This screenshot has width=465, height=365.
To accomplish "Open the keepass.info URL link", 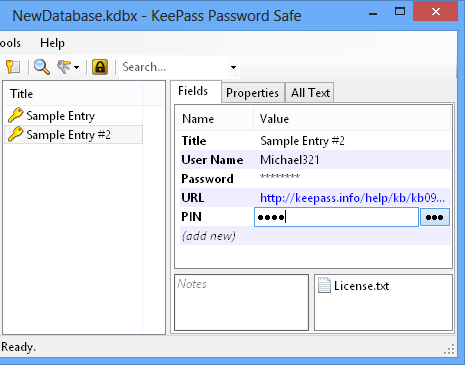I will pos(352,198).
